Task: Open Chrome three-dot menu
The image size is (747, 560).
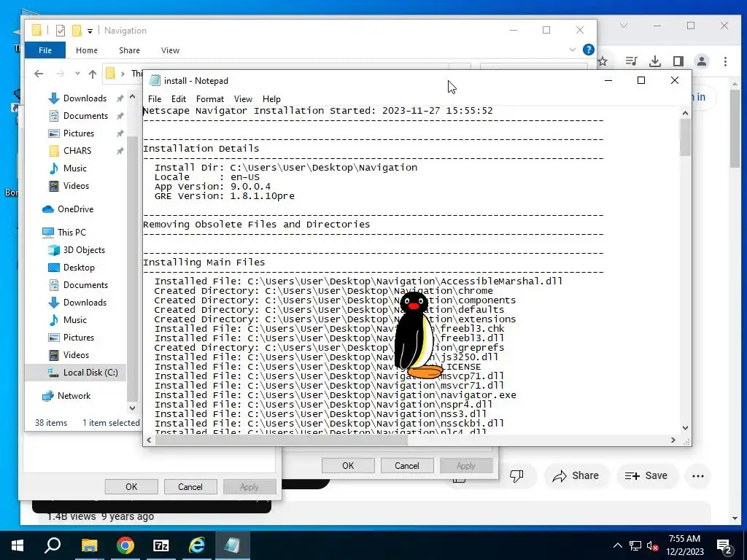Action: 725,61
